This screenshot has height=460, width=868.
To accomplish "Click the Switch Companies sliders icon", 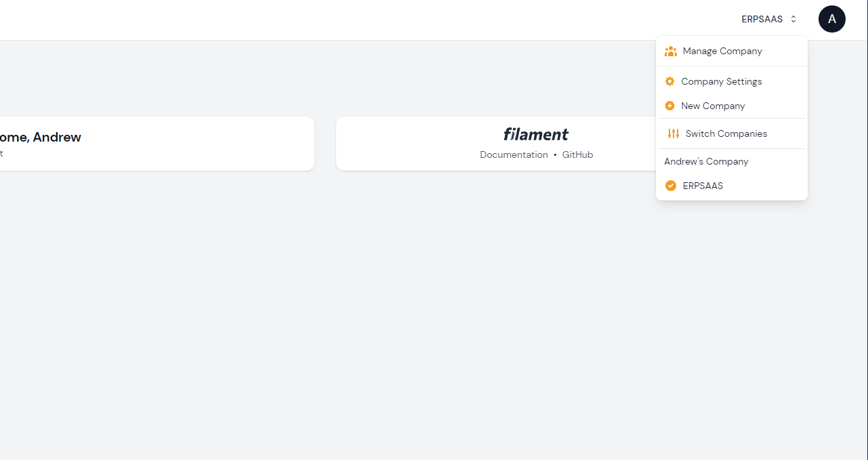I will tap(673, 133).
